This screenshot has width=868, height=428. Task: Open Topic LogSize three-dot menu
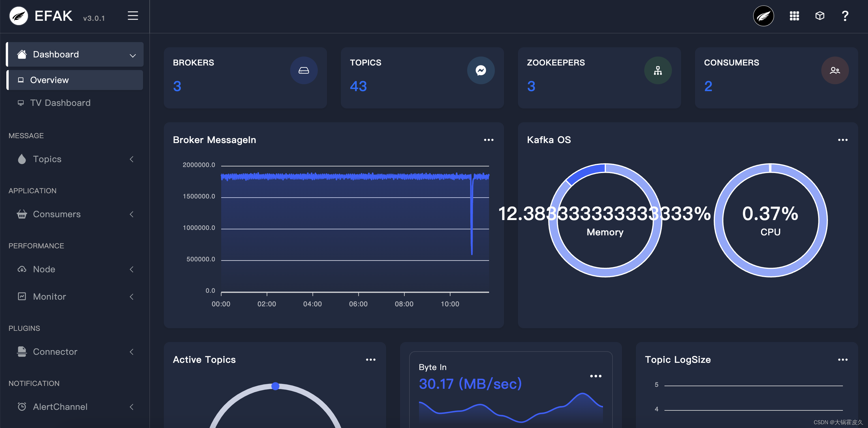click(842, 360)
